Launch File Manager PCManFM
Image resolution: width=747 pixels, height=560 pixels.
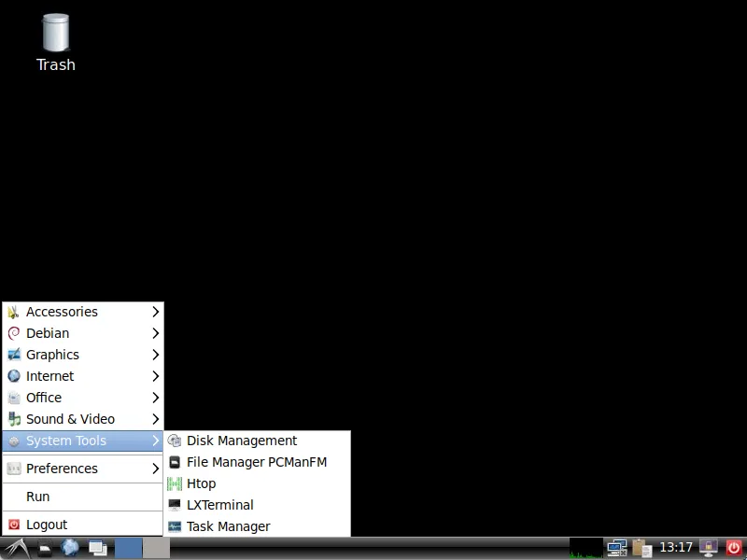pyautogui.click(x=258, y=462)
